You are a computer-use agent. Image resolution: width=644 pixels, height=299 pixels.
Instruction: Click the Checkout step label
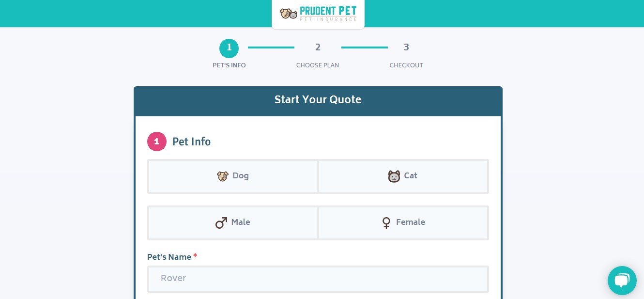pos(406,65)
